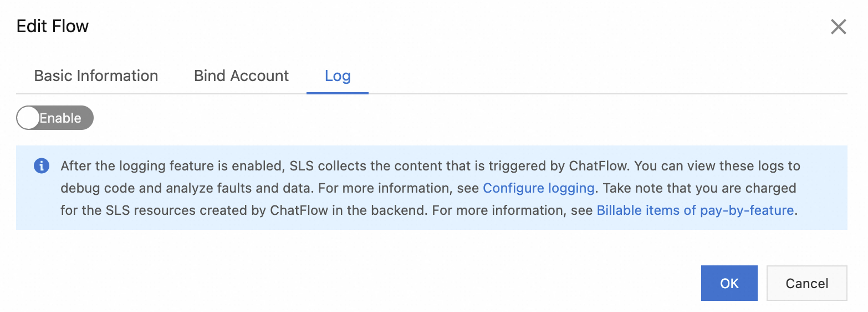Open the Bind Account tab
Image resolution: width=868 pixels, height=312 pixels.
pyautogui.click(x=241, y=76)
